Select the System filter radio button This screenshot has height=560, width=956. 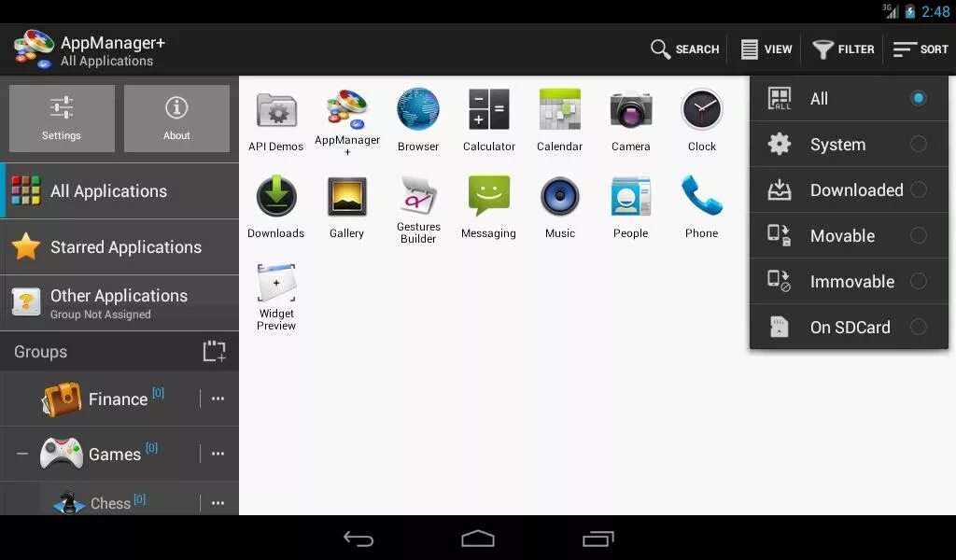click(x=919, y=144)
